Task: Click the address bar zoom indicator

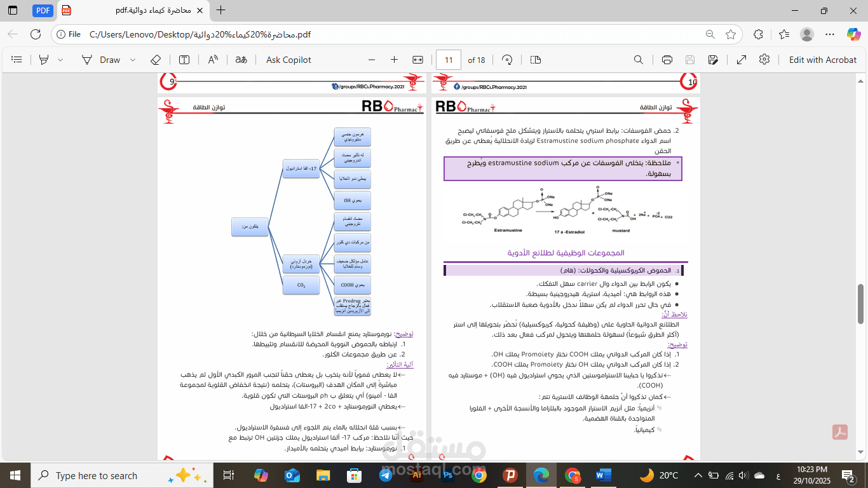Action: click(x=710, y=34)
